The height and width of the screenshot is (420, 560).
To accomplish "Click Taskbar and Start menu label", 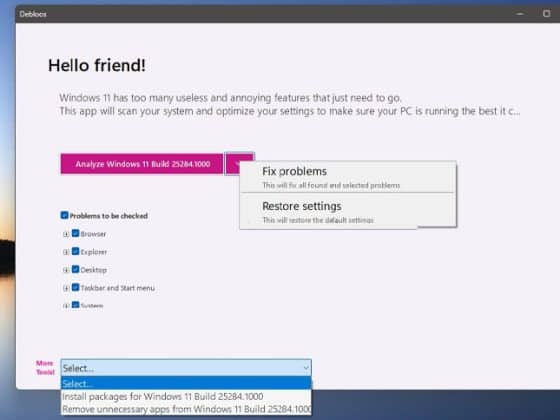I will click(x=118, y=288).
